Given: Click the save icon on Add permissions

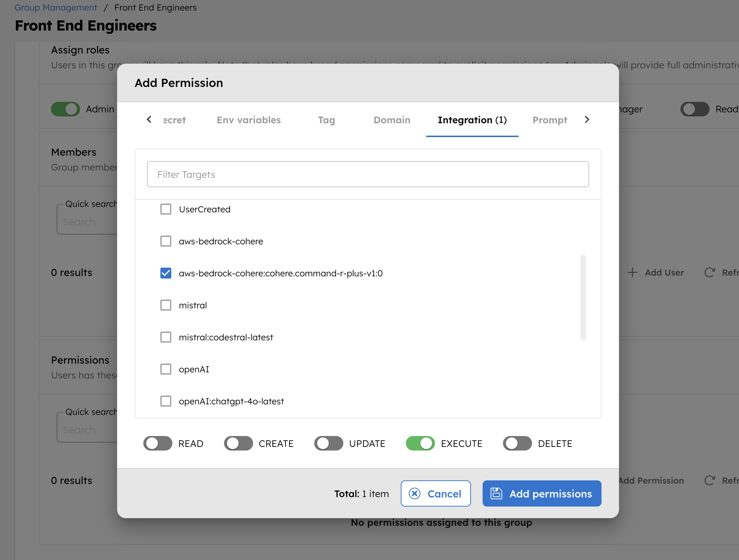Looking at the screenshot, I should pyautogui.click(x=496, y=493).
